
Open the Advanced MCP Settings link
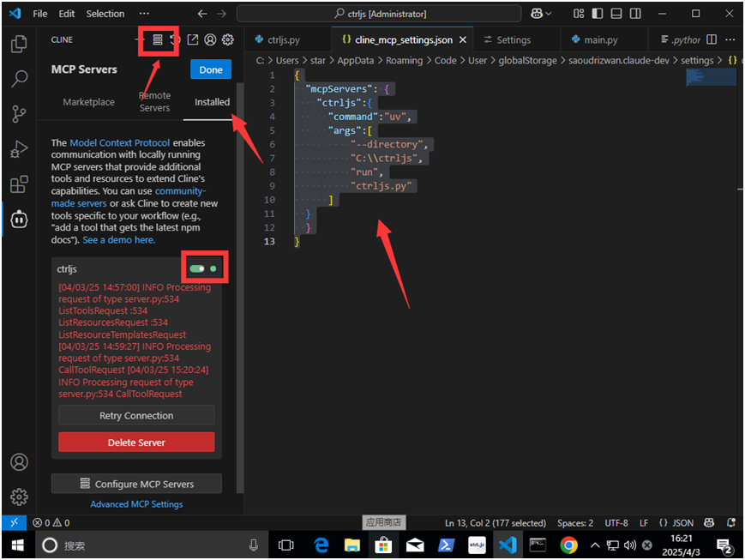tap(136, 504)
